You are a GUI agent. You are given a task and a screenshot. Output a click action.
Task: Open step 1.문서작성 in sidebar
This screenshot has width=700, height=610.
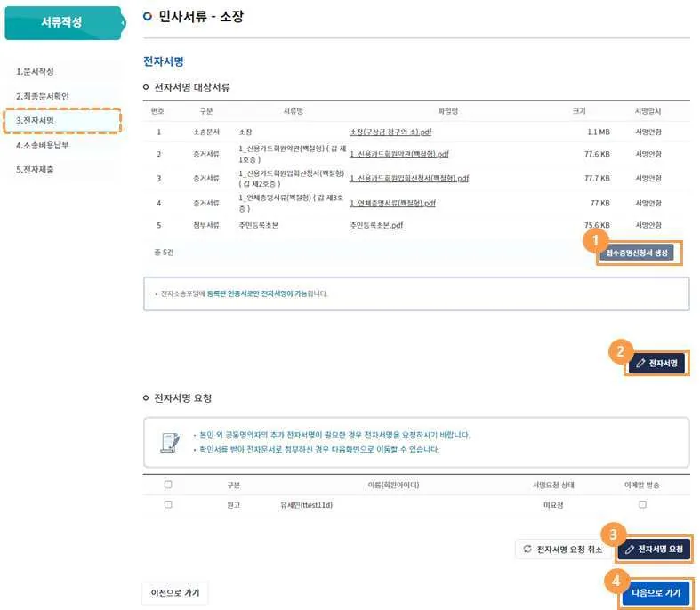(35, 71)
